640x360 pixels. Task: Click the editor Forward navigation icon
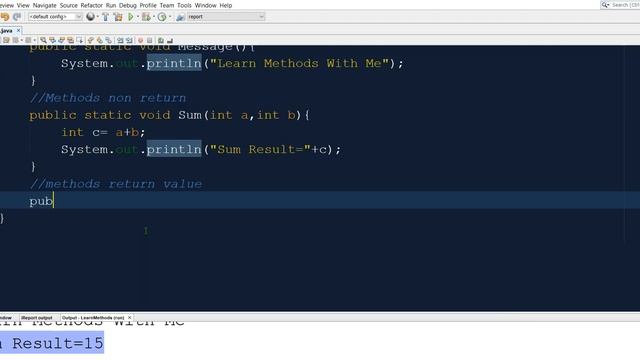(x=28, y=40)
